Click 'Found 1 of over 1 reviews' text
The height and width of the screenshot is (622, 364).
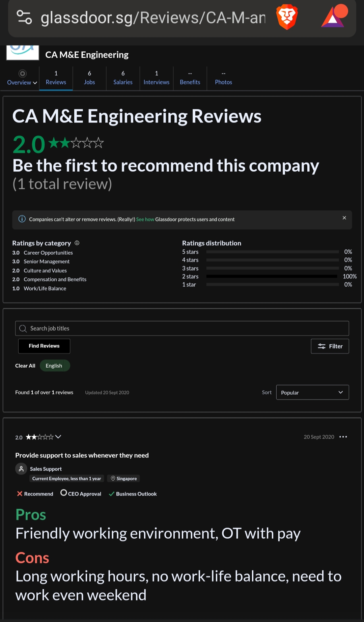coord(44,392)
